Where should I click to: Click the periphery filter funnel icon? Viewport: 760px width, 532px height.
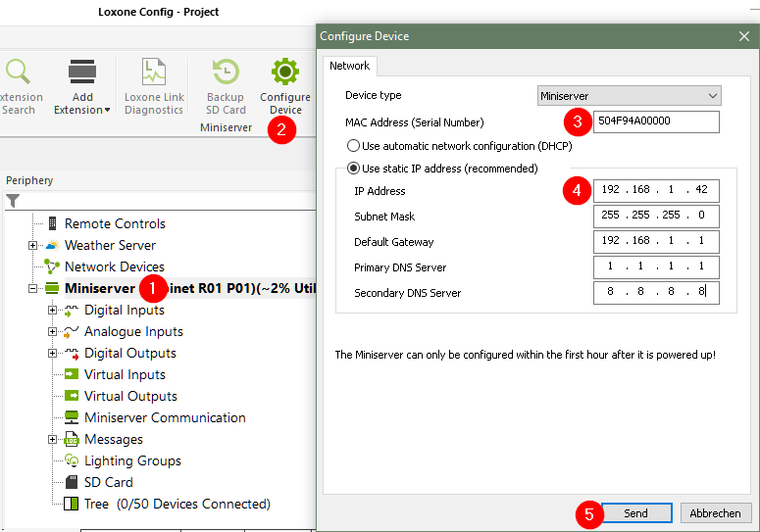(x=13, y=201)
